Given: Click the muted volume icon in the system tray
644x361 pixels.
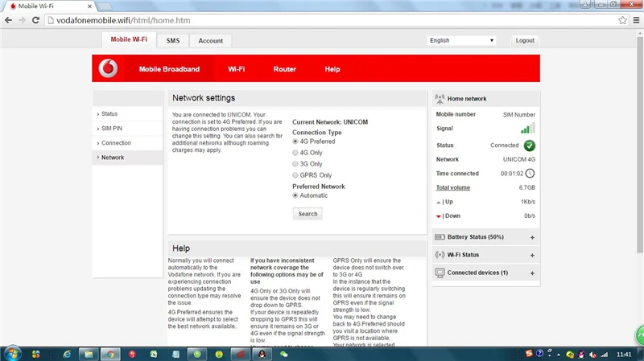Looking at the screenshot, I should (592, 355).
